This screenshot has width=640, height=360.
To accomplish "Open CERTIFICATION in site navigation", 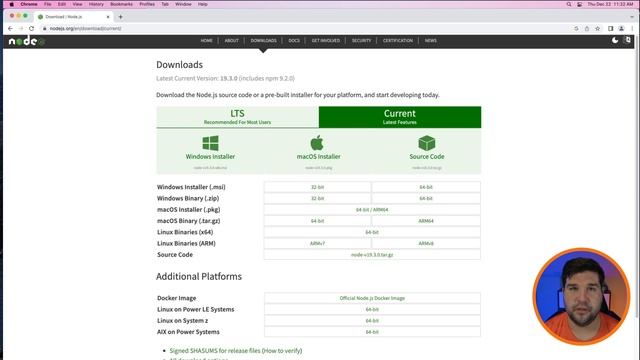I will click(398, 40).
